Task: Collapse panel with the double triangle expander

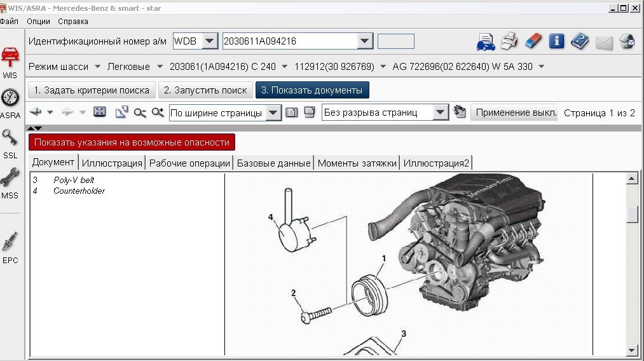Action: pos(34,128)
